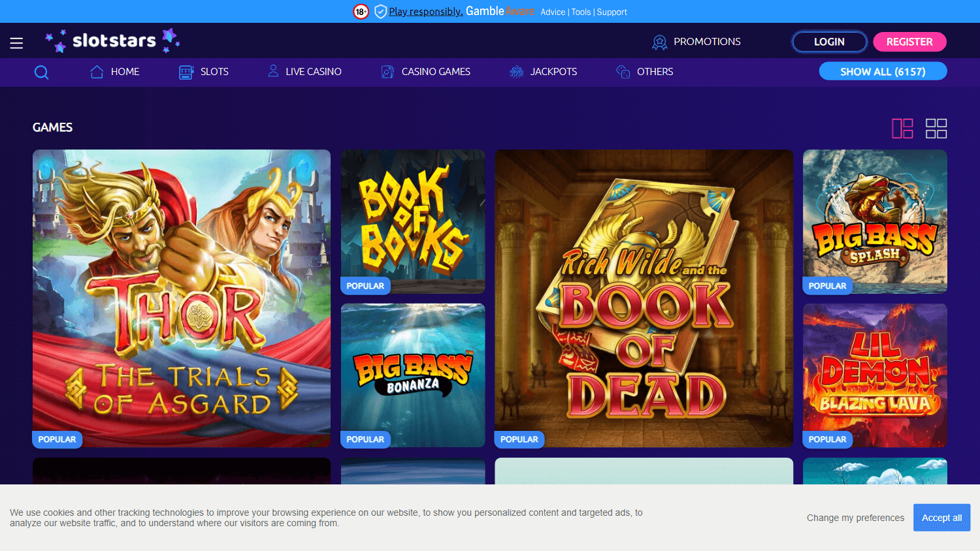This screenshot has width=980, height=551.
Task: Open the HOME menu item
Action: click(x=125, y=72)
